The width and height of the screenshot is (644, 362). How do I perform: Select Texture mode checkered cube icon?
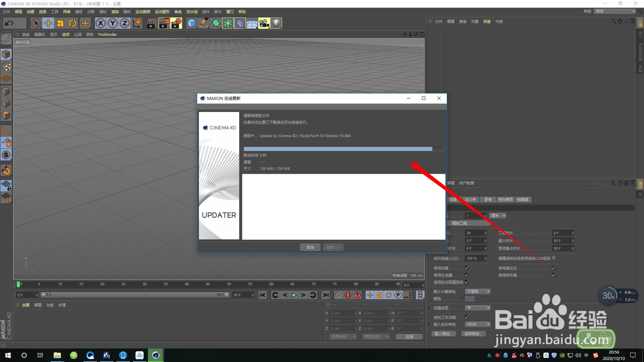click(x=6, y=67)
